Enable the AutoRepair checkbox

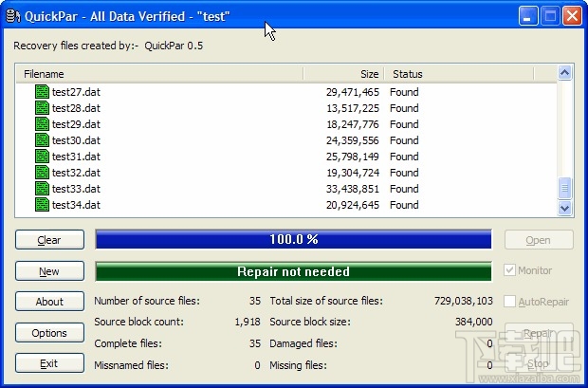tap(509, 302)
